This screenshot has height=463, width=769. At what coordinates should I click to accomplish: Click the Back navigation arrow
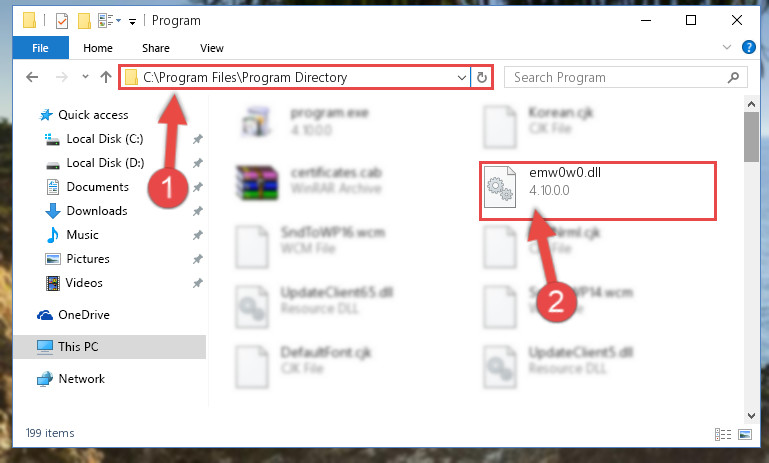32,77
